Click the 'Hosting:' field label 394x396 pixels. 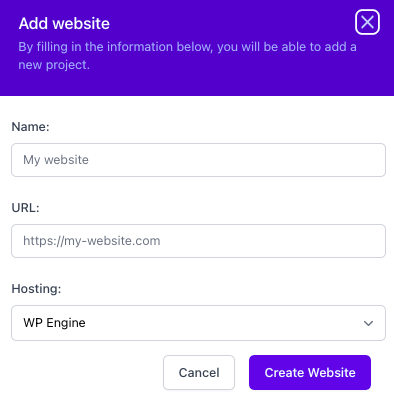tap(36, 289)
